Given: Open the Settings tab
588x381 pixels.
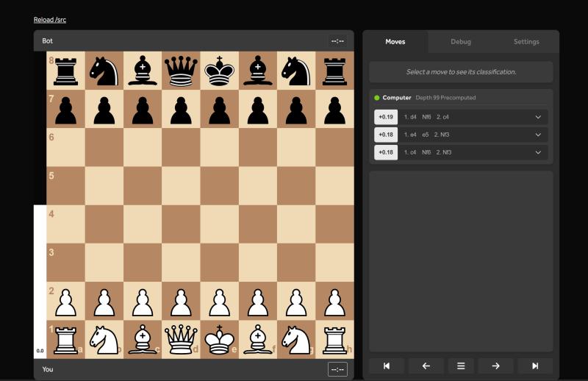Looking at the screenshot, I should [526, 42].
